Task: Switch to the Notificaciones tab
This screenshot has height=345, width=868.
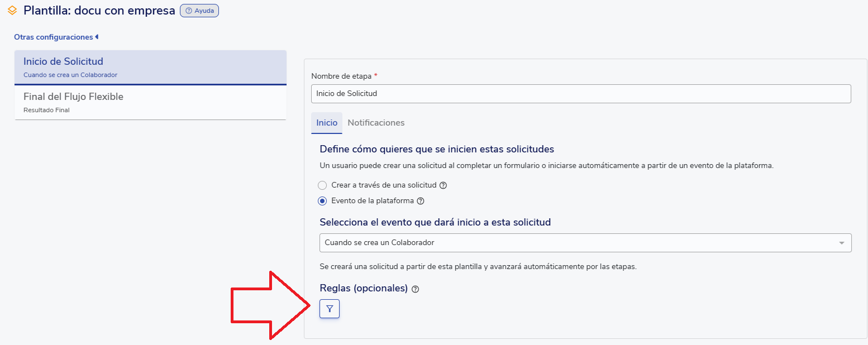Action: (376, 123)
